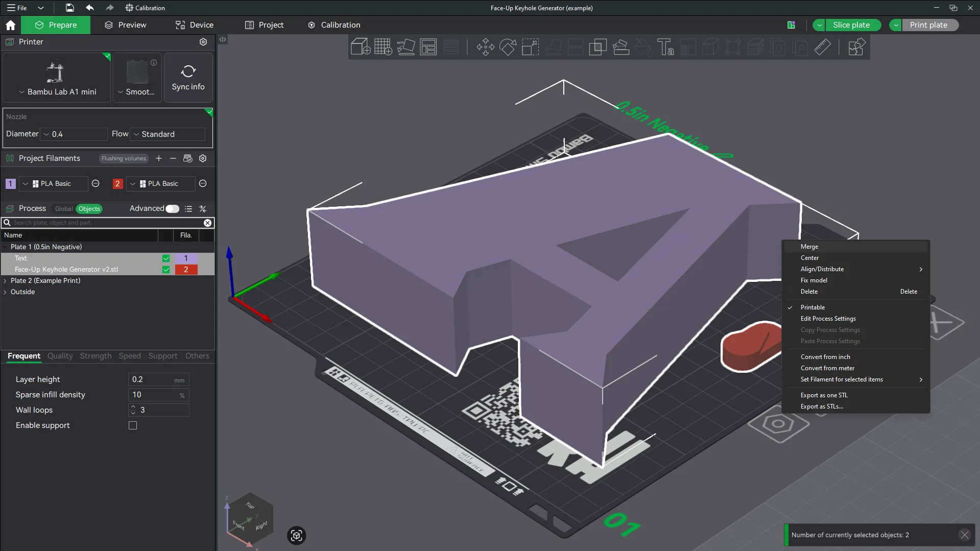Screen dimensions: 980x551
Task: Open the Bambu Lab A1 mini printer dropdown
Action: pos(57,92)
